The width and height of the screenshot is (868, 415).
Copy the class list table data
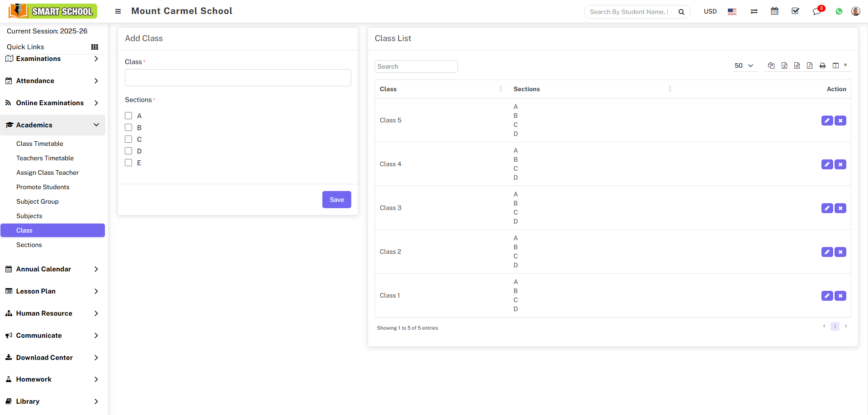pos(771,66)
